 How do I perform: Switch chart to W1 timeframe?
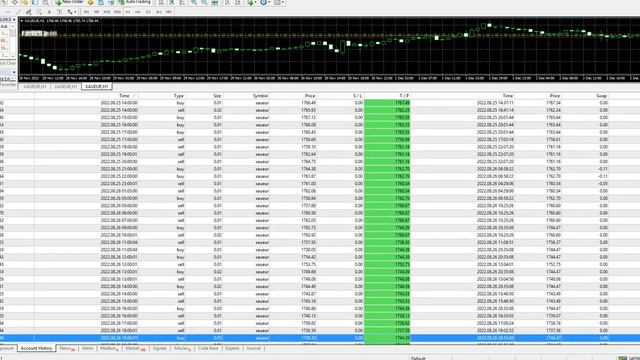coord(158,12)
